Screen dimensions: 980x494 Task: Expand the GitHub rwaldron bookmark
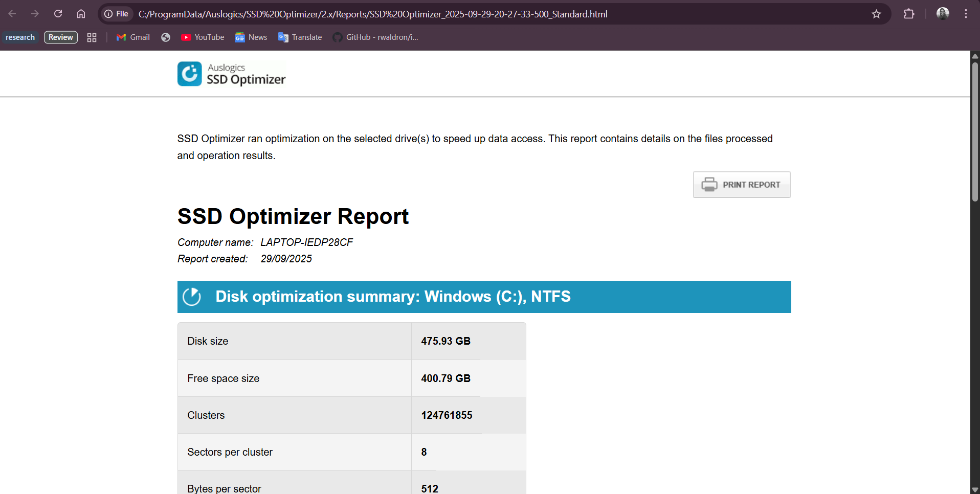pos(375,37)
